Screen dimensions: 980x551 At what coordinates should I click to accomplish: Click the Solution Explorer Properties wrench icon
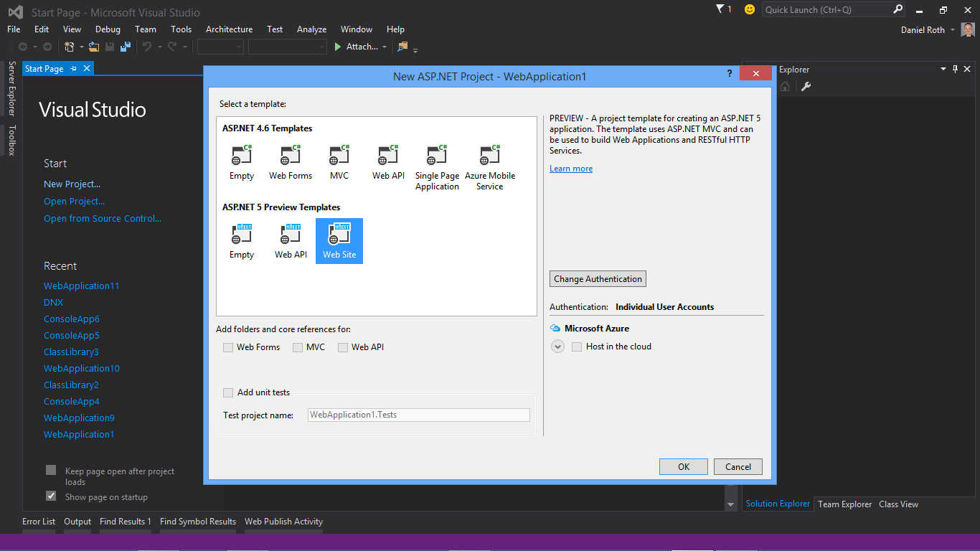806,87
